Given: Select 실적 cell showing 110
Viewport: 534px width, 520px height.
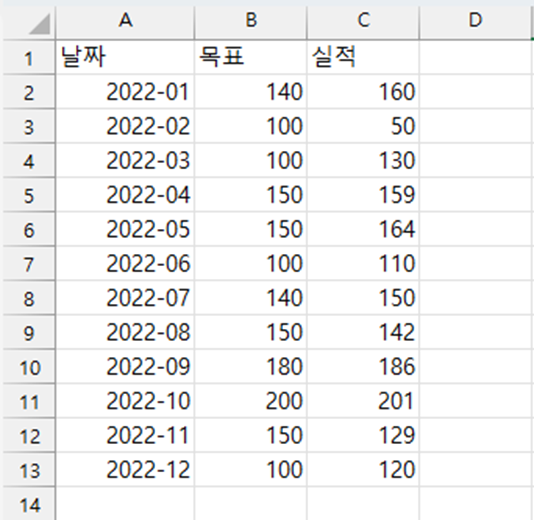Looking at the screenshot, I should pyautogui.click(x=363, y=264).
